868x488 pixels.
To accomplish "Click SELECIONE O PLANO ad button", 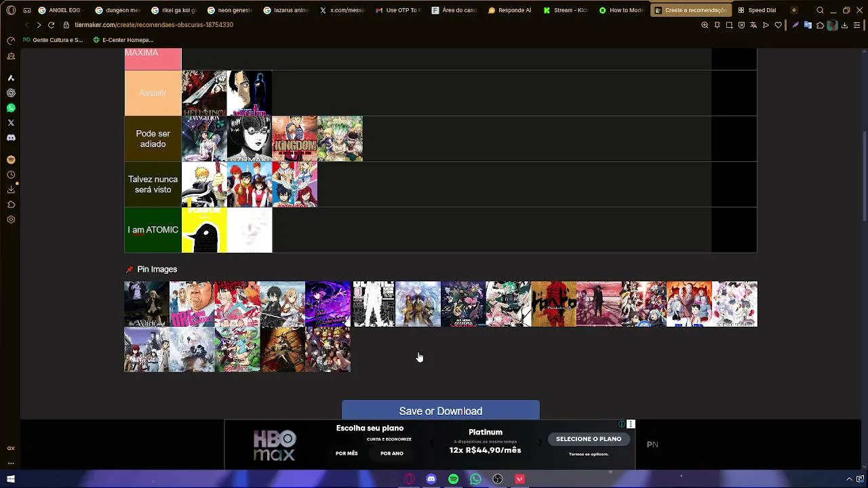I will point(589,439).
